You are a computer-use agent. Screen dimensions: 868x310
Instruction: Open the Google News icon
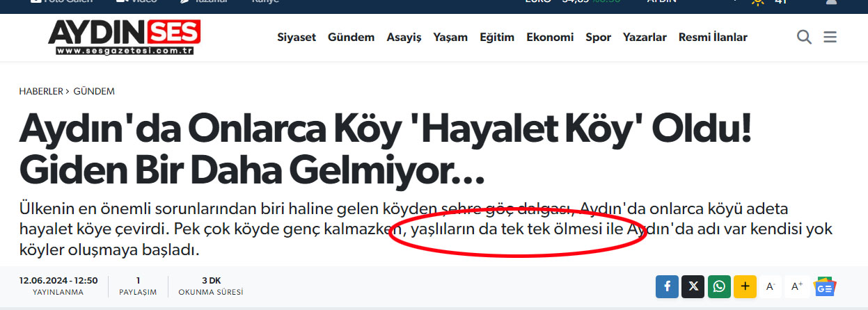tap(825, 286)
